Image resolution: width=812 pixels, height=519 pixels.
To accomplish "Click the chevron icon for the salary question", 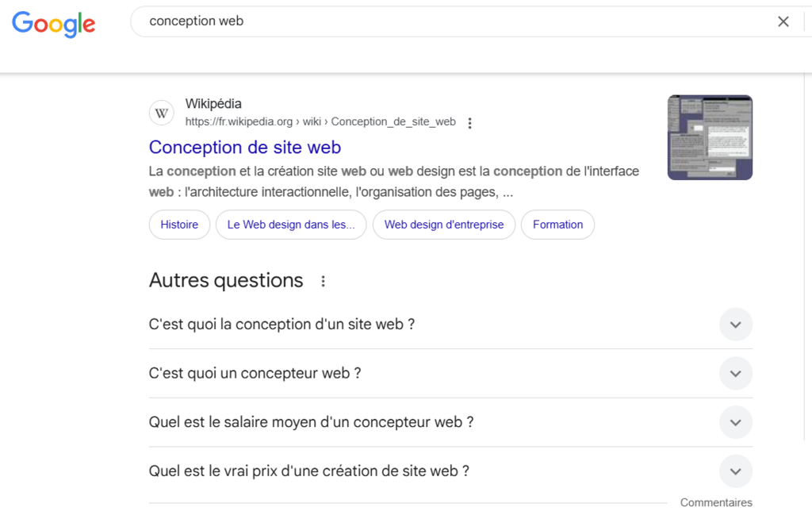I will click(735, 422).
